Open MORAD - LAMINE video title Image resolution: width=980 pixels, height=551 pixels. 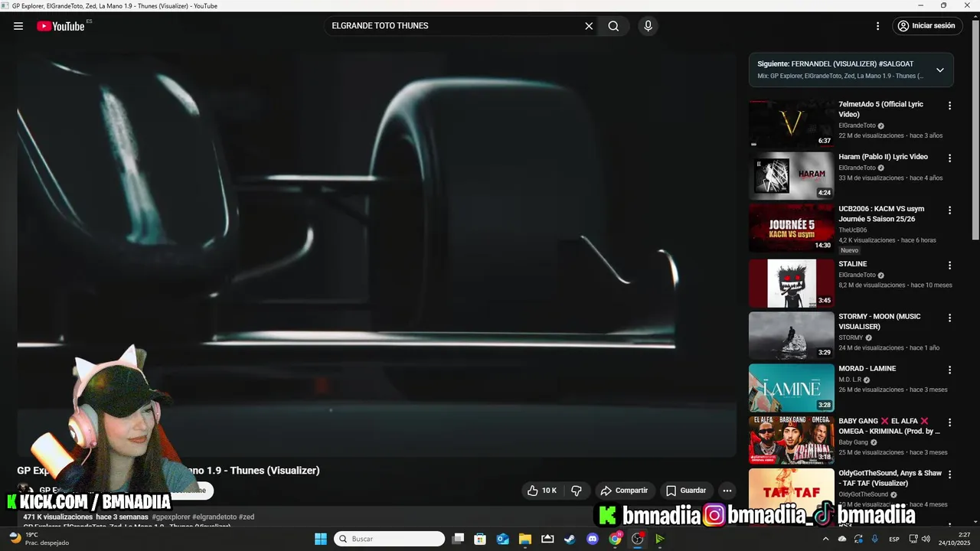click(867, 369)
